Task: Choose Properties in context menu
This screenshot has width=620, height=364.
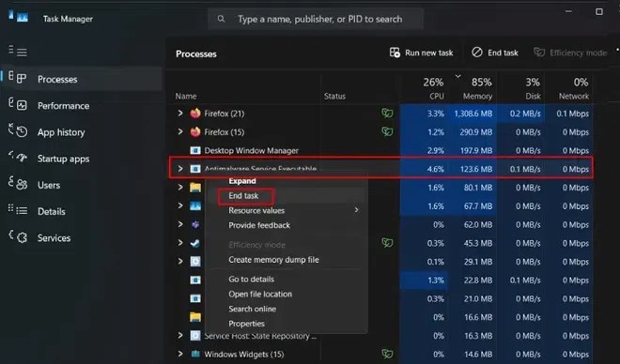Action: click(246, 324)
